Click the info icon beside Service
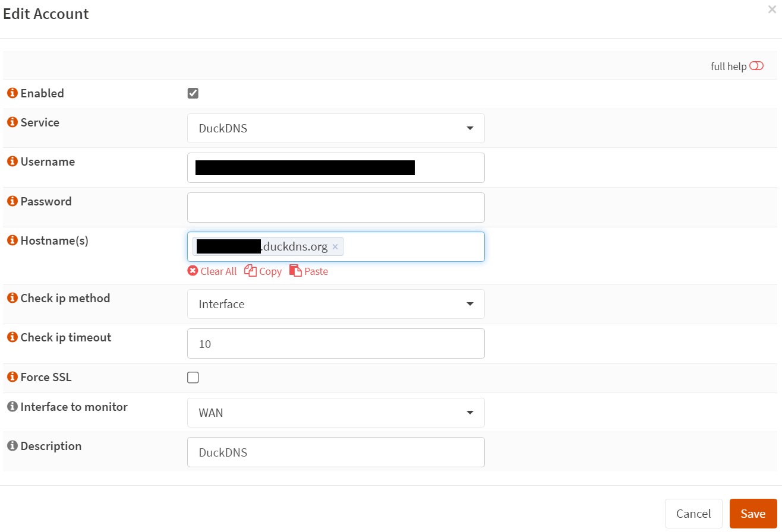782x532 pixels. [12, 122]
